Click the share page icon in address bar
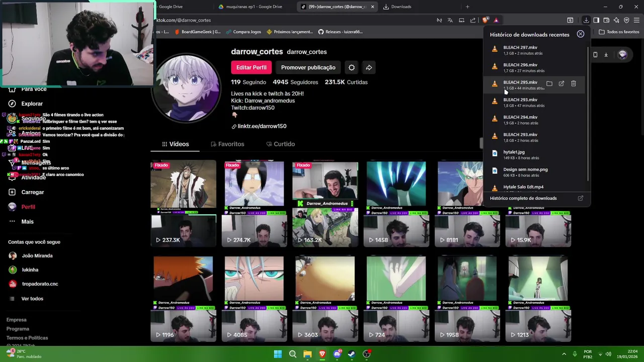 (x=473, y=20)
